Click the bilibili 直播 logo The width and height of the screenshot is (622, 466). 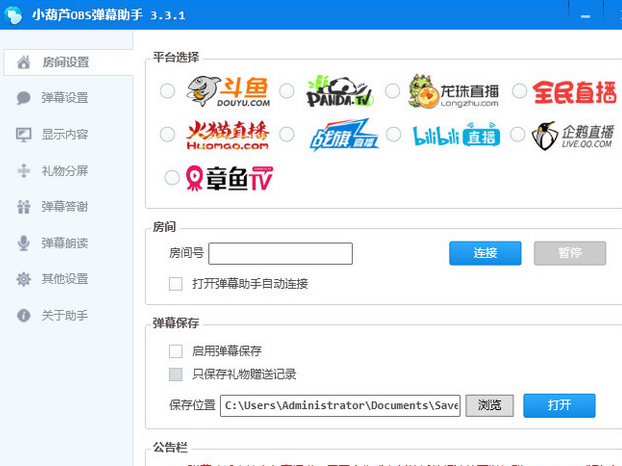(x=456, y=135)
